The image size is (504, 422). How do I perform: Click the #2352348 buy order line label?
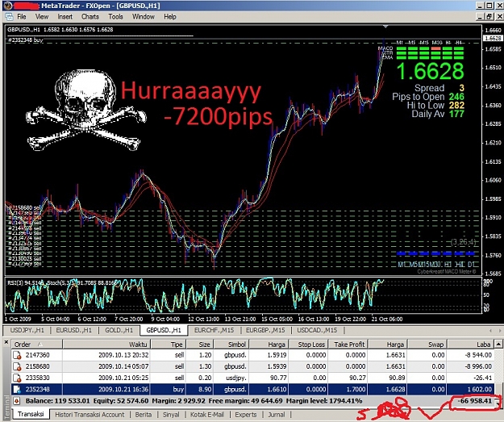(x=25, y=40)
